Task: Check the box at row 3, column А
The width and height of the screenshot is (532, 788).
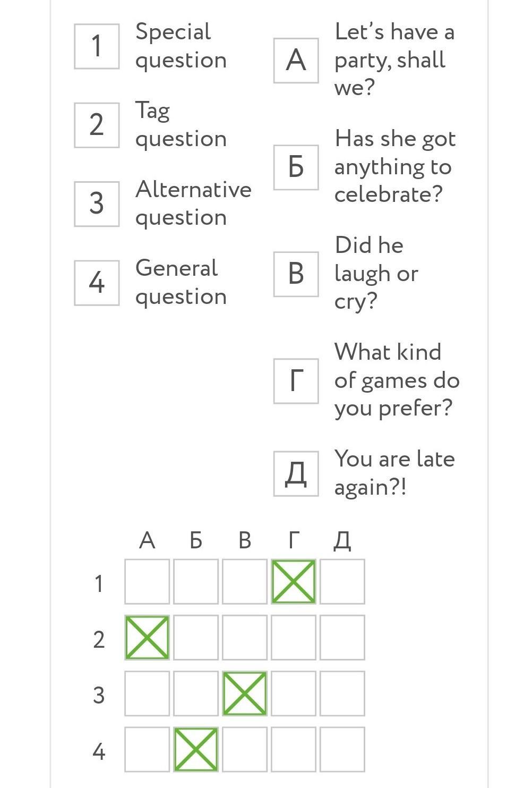Action: 147,693
